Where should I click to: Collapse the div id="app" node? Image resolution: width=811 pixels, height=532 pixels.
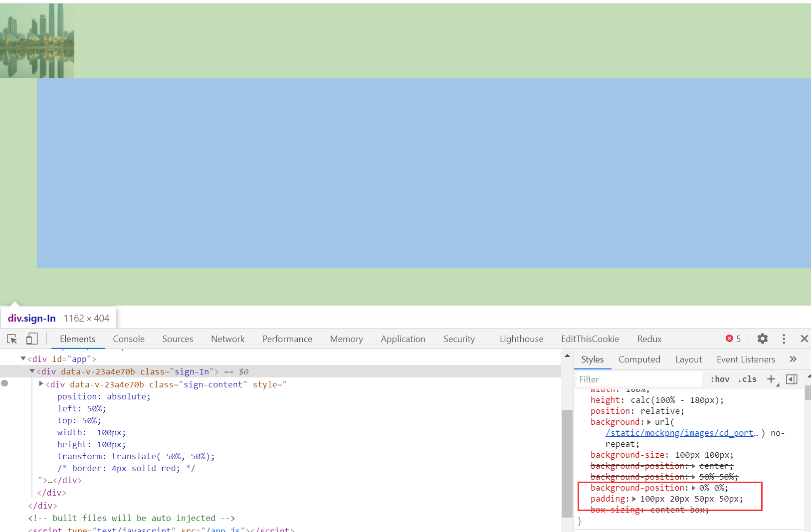coord(23,358)
